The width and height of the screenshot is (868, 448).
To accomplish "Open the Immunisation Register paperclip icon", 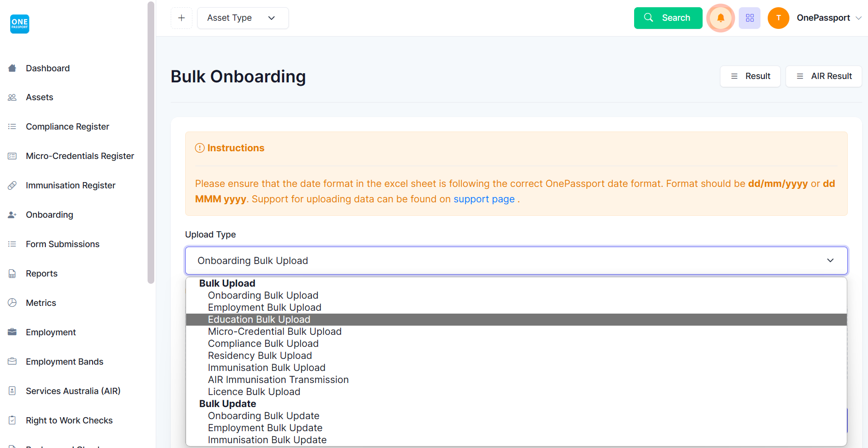I will [x=12, y=185].
